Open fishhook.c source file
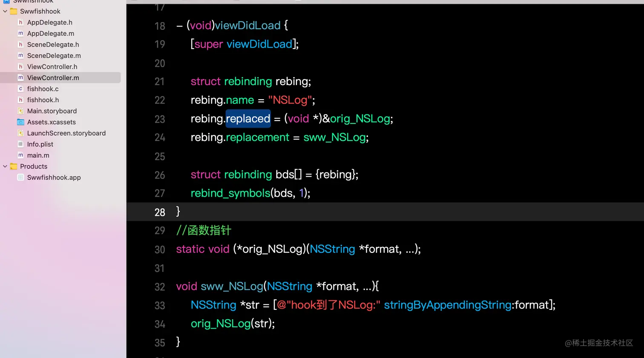 43,89
